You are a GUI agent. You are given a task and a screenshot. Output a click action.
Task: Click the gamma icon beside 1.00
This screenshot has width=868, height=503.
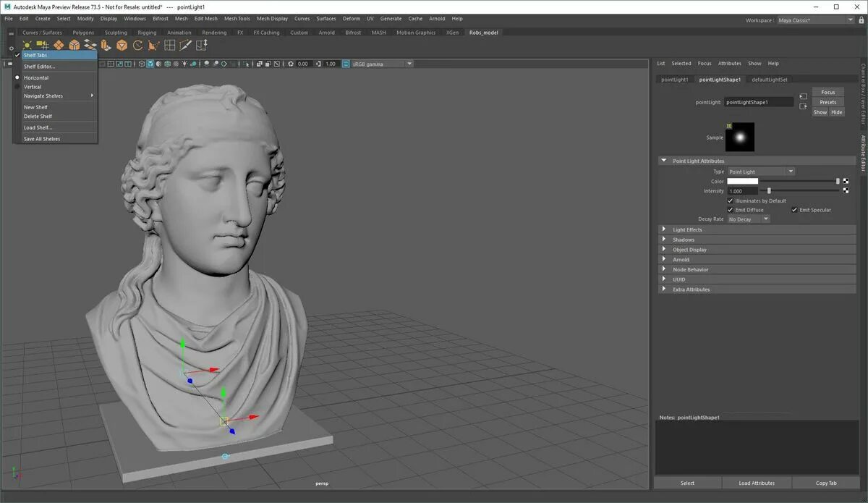coord(318,64)
